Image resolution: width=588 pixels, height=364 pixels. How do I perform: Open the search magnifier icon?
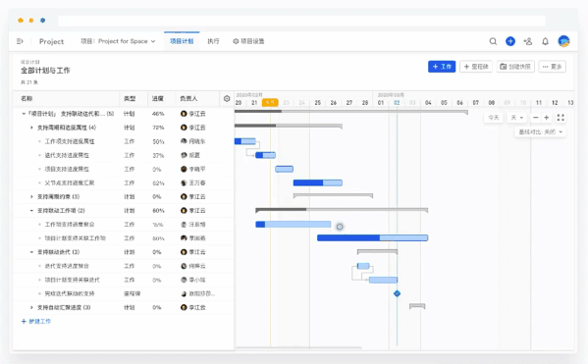coord(493,41)
